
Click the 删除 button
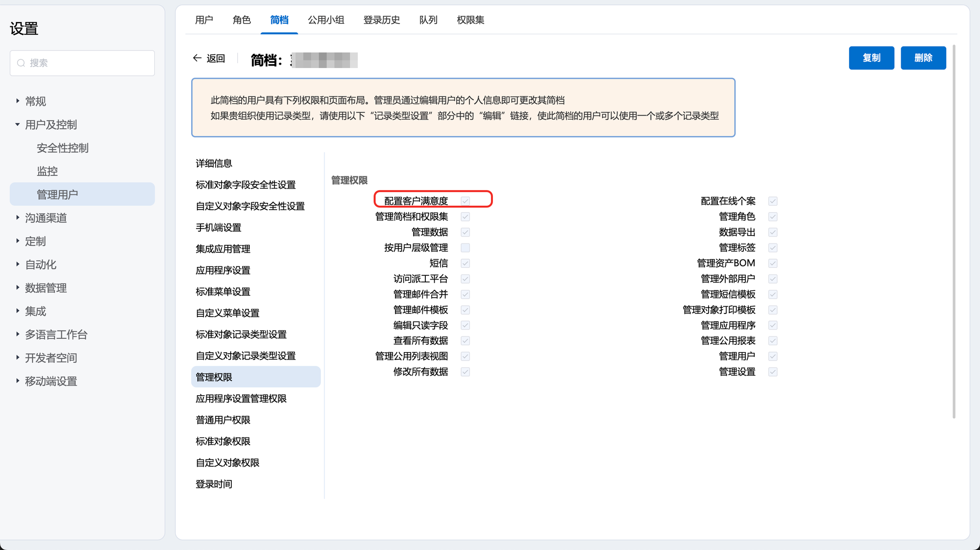click(x=923, y=58)
